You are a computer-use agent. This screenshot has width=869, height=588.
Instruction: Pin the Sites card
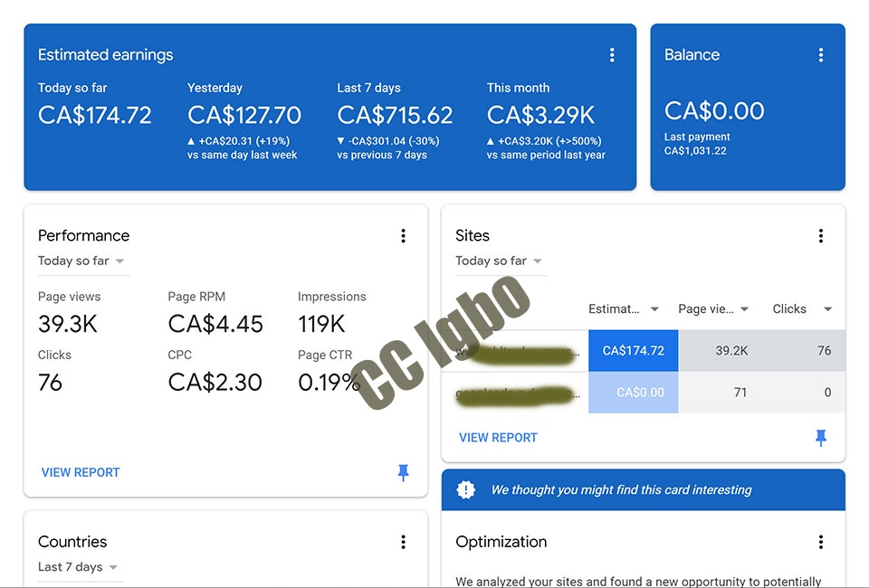(x=821, y=438)
